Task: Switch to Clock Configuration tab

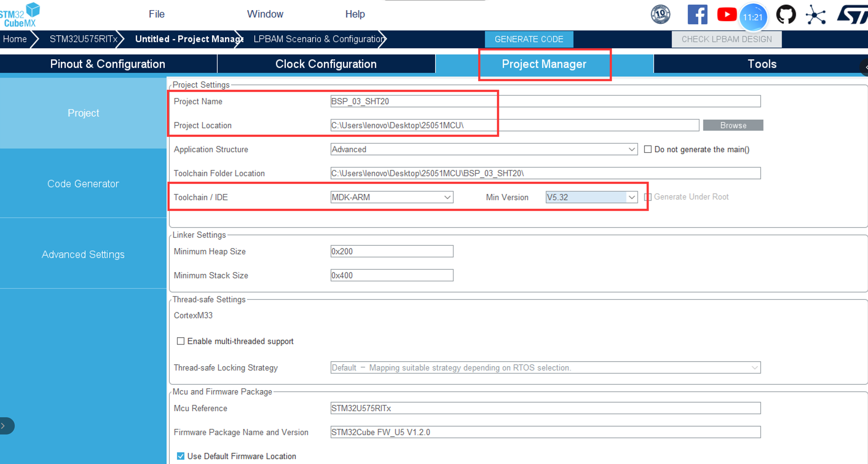Action: point(326,64)
